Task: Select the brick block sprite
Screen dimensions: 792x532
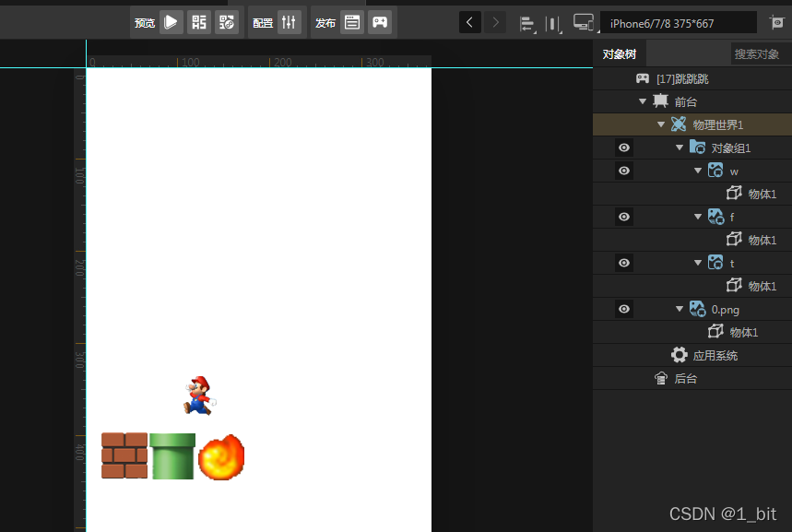Action: pyautogui.click(x=124, y=455)
